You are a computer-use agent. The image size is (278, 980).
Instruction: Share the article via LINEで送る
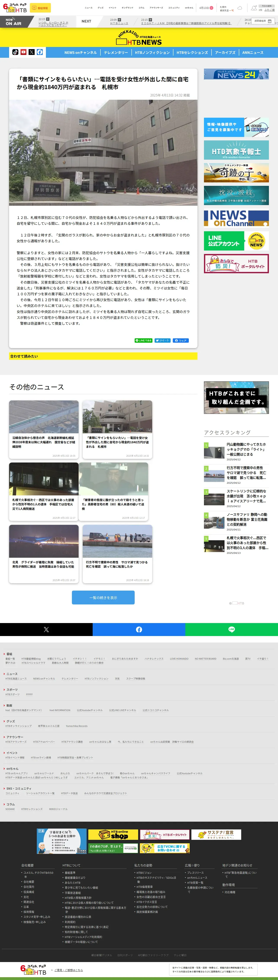tap(144, 341)
